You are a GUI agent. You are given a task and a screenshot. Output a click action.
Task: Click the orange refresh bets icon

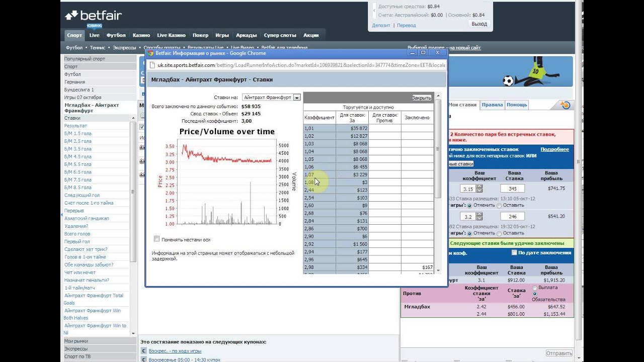pyautogui.click(x=566, y=105)
